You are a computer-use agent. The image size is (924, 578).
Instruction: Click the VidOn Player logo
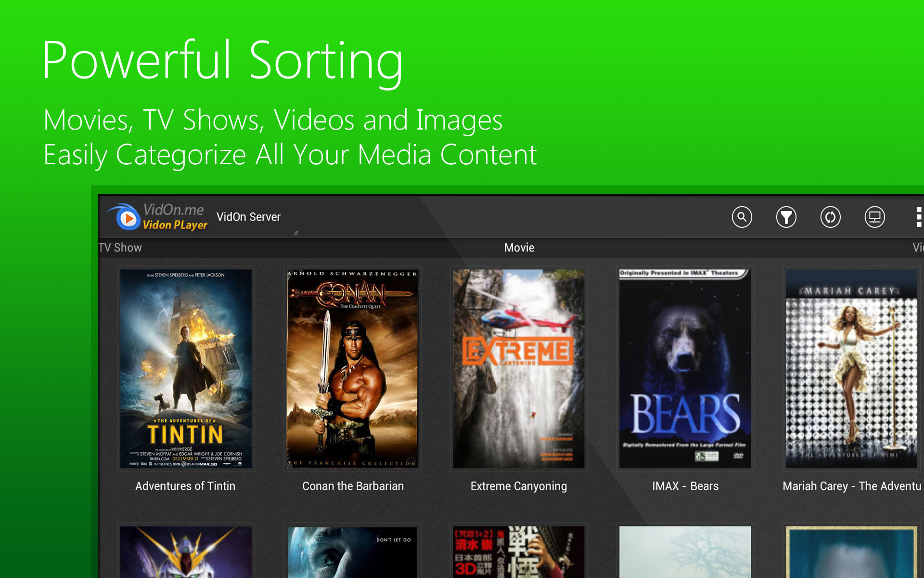tap(157, 217)
